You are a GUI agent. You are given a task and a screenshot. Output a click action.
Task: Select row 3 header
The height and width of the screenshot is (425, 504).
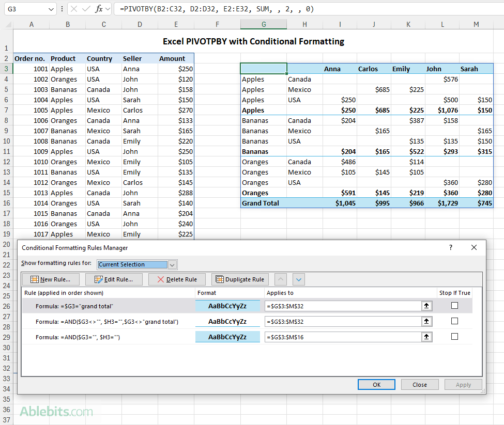(6, 69)
